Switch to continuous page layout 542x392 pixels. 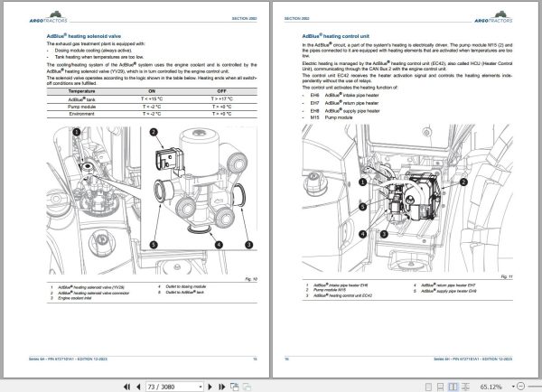441,387
